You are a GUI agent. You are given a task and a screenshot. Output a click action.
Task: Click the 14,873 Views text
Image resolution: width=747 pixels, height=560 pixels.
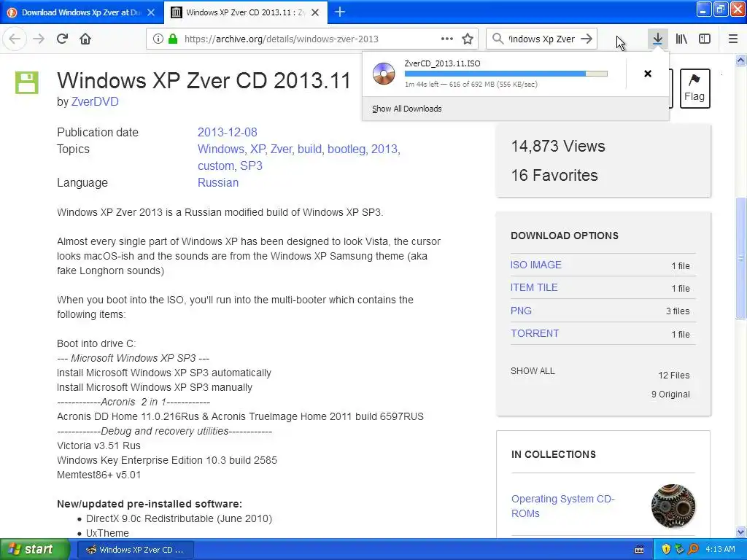pyautogui.click(x=558, y=146)
